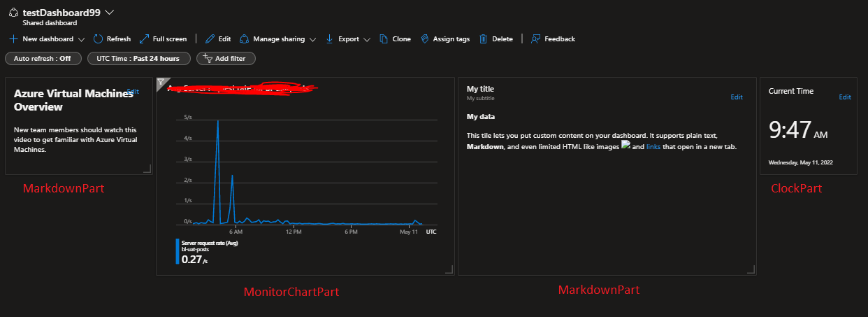Open Feedback via its label

click(x=560, y=39)
